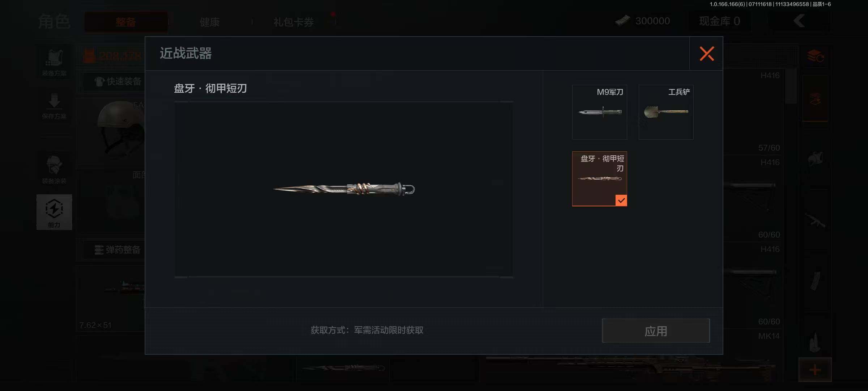The height and width of the screenshot is (391, 868).
Task: Click the 保存方案 save icon
Action: [x=54, y=106]
